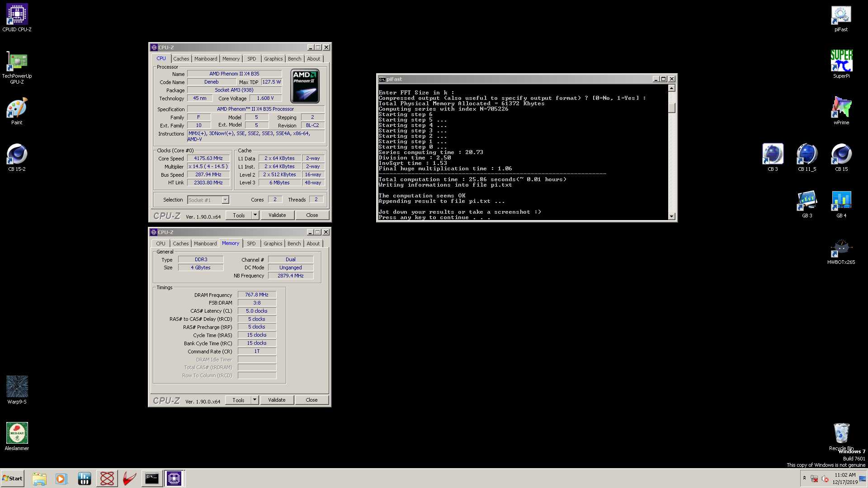The width and height of the screenshot is (868, 488).
Task: Click the Start button
Action: pyautogui.click(x=13, y=479)
